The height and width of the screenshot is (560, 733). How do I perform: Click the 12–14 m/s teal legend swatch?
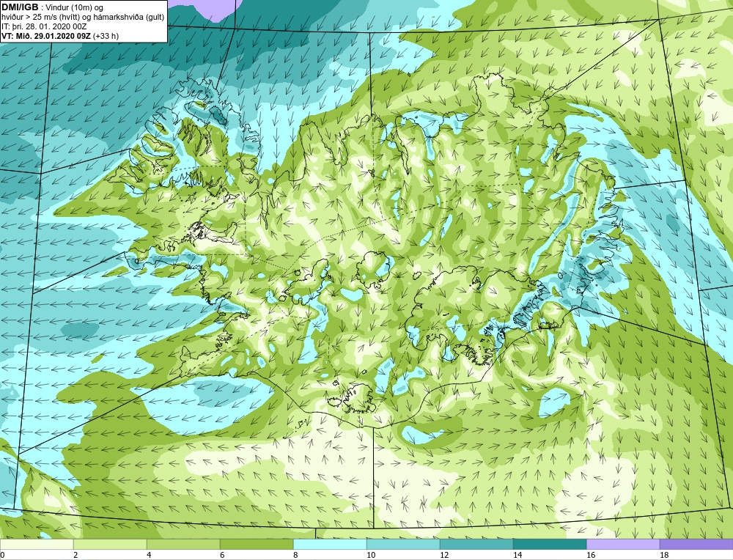click(x=476, y=544)
